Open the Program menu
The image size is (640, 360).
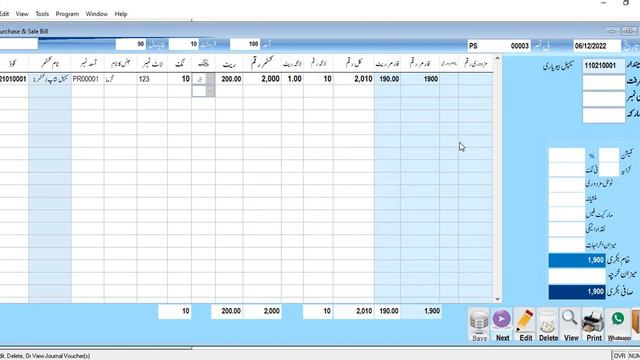coord(67,14)
